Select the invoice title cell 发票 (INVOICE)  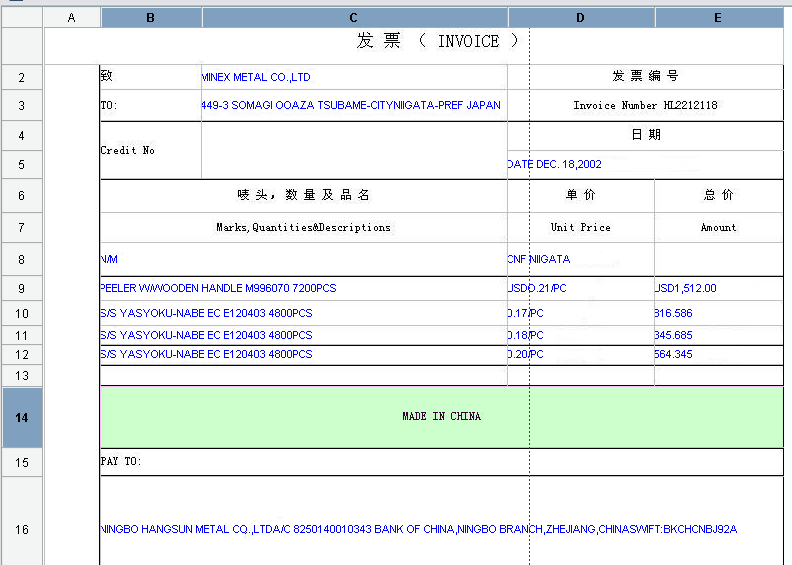point(440,42)
